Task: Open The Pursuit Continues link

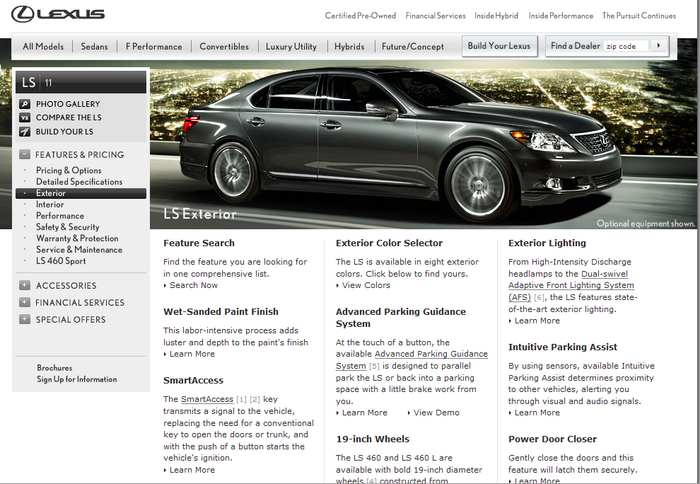Action: [x=639, y=16]
